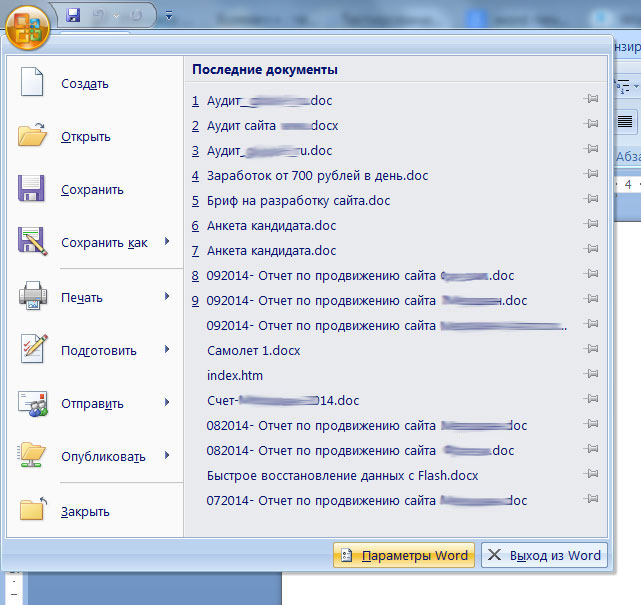Open Быстрое восстановление данных с Flash.docx
Image resolution: width=641 pixels, height=605 pixels.
[x=343, y=475]
